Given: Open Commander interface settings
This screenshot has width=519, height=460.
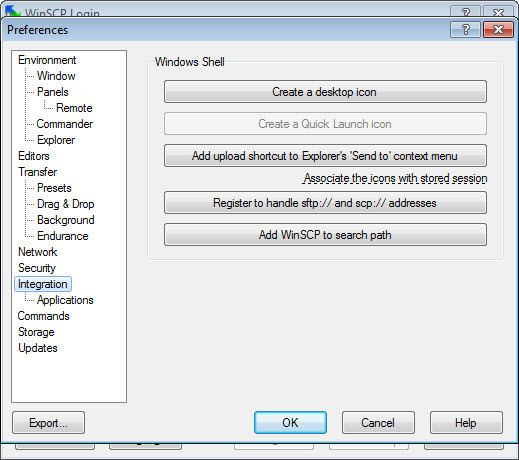Looking at the screenshot, I should click(x=65, y=124).
